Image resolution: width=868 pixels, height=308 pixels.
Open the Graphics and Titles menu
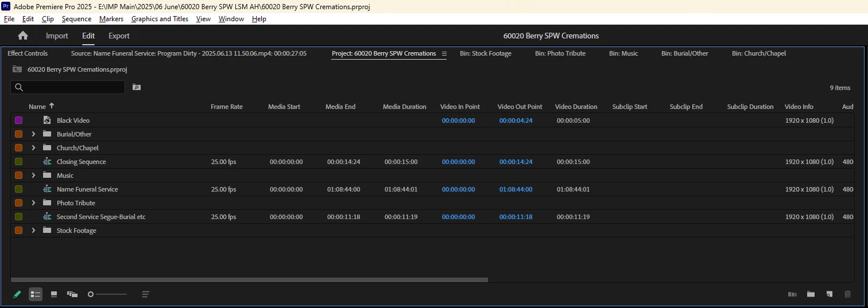click(x=160, y=19)
